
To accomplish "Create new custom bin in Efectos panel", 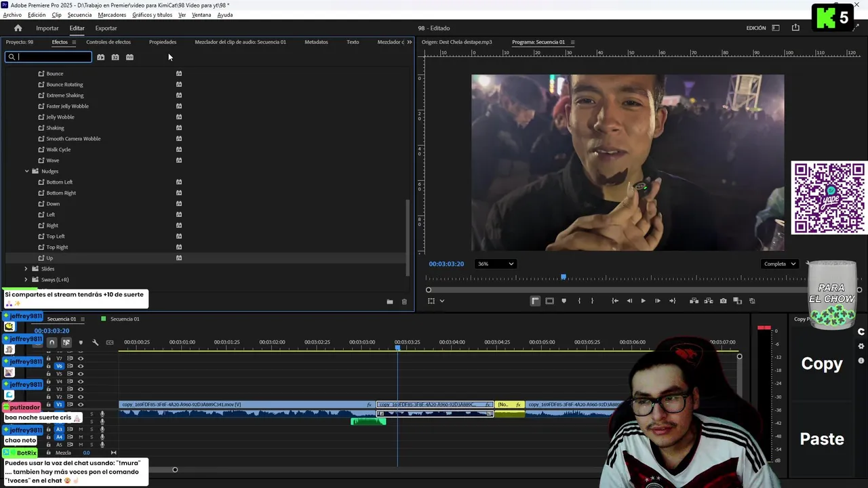I will pyautogui.click(x=390, y=302).
